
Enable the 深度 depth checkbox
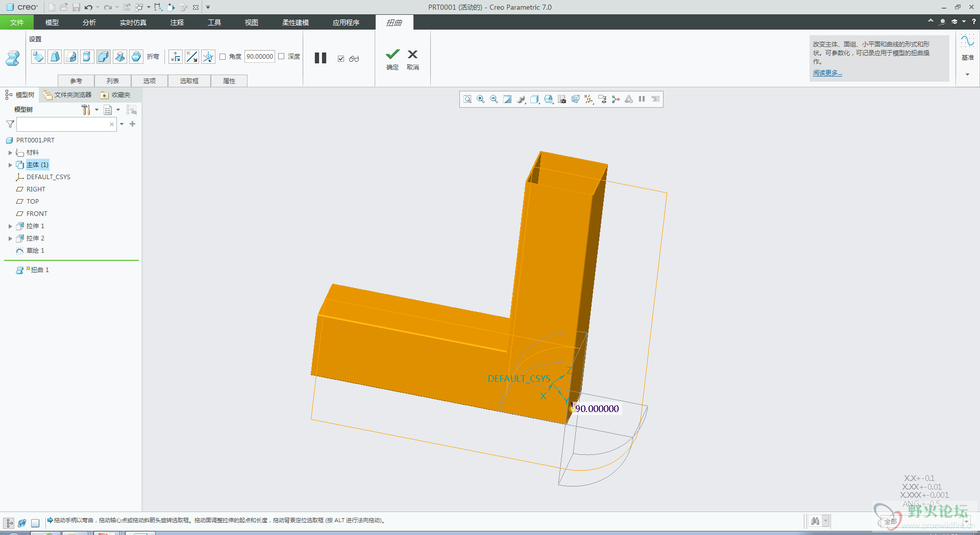tap(281, 57)
